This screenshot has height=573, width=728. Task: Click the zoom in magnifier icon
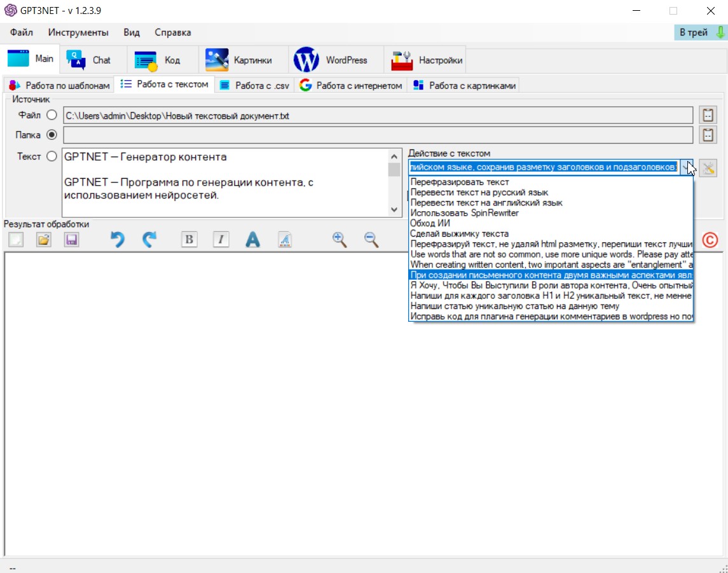340,240
